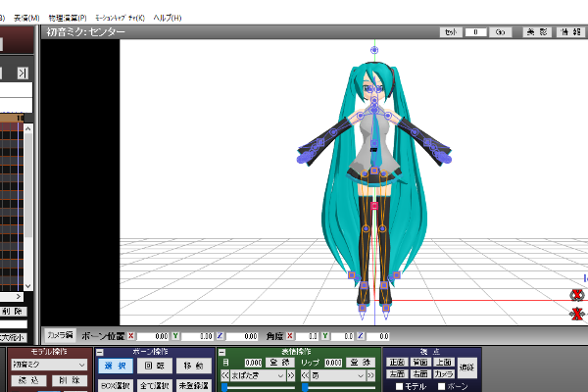Open the 表情(M) menu
The width and height of the screenshot is (588, 392).
pyautogui.click(x=26, y=18)
